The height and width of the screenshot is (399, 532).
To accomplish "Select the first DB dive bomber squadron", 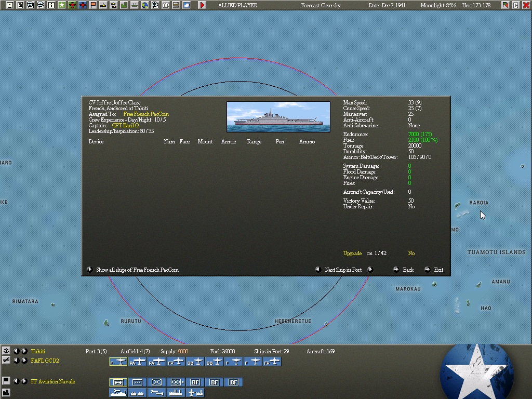I will (195, 362).
